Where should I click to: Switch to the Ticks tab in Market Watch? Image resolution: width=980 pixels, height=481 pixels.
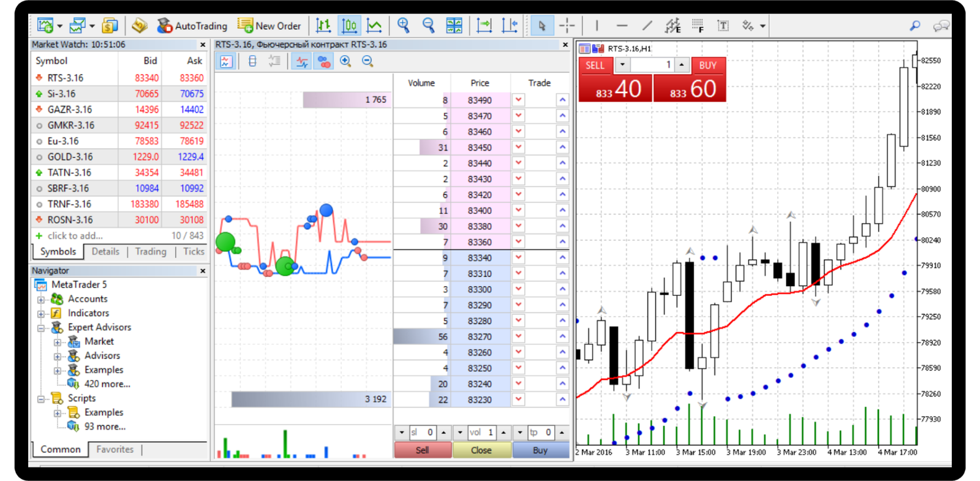coord(194,251)
